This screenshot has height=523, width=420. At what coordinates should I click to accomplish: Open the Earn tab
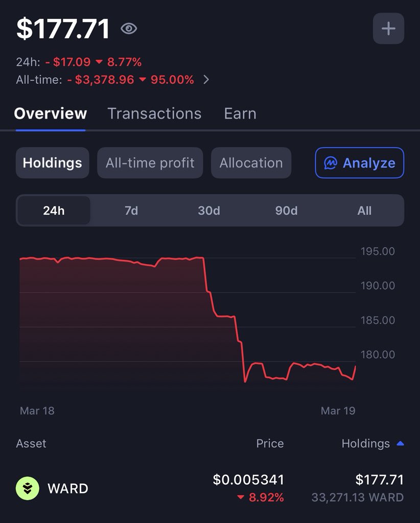pyautogui.click(x=240, y=113)
